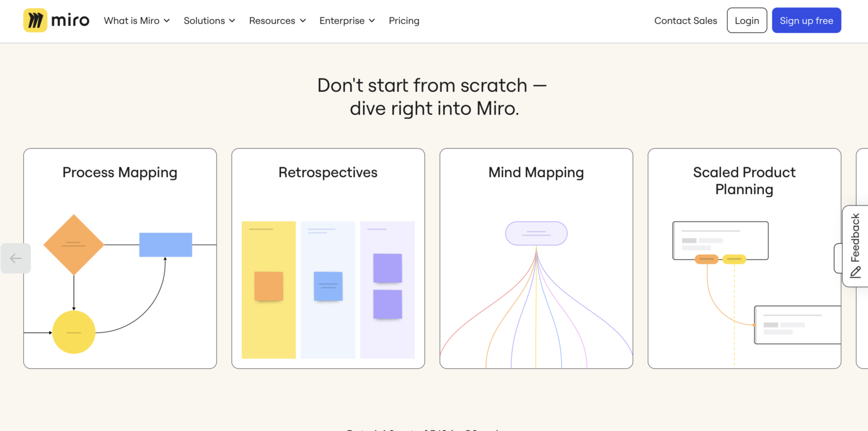Image resolution: width=868 pixels, height=431 pixels.
Task: Click Contact Sales in the header
Action: tap(685, 20)
